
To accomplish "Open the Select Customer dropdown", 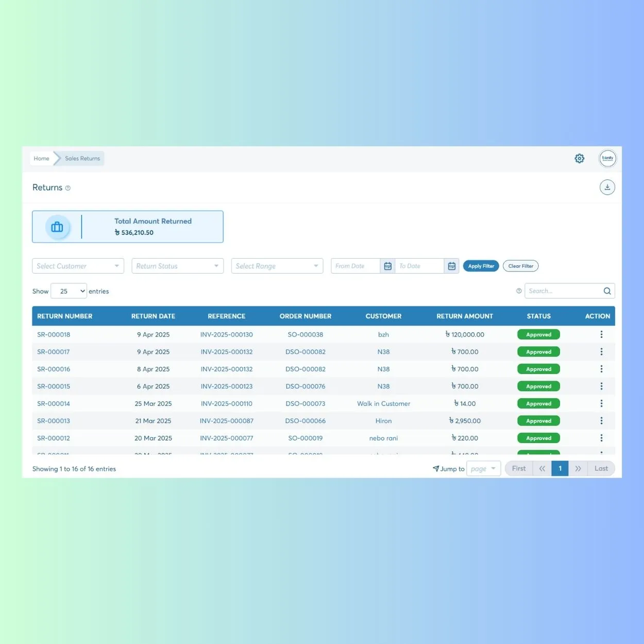I will pos(77,265).
